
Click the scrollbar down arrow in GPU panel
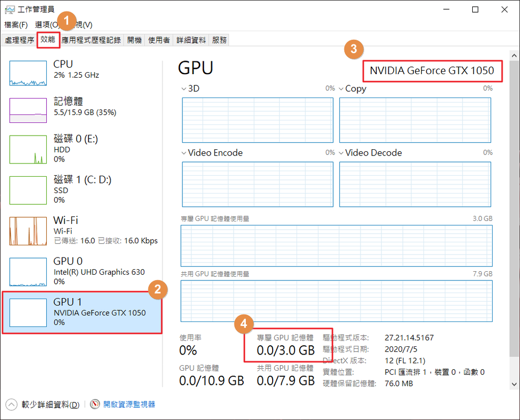click(x=514, y=384)
